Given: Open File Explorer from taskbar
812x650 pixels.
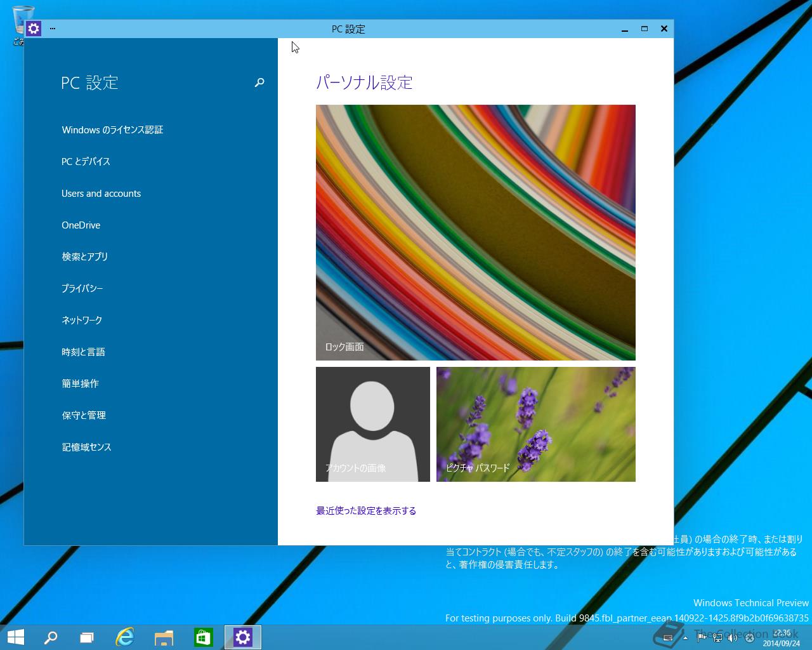Looking at the screenshot, I should pyautogui.click(x=164, y=637).
